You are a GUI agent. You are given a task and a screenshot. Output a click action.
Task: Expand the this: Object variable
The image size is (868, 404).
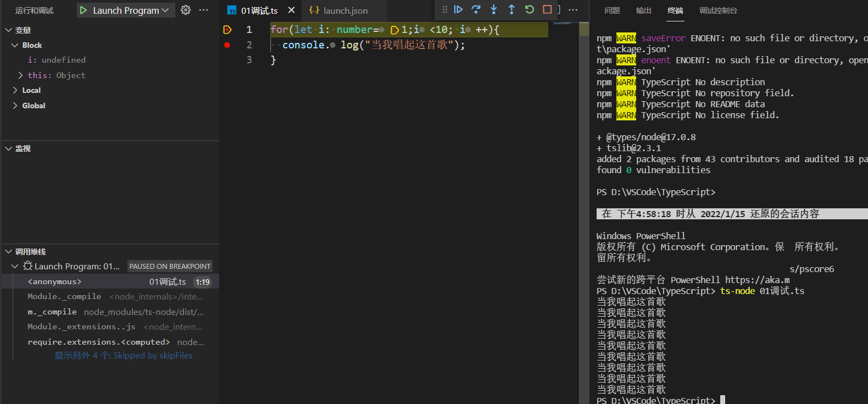[21, 75]
